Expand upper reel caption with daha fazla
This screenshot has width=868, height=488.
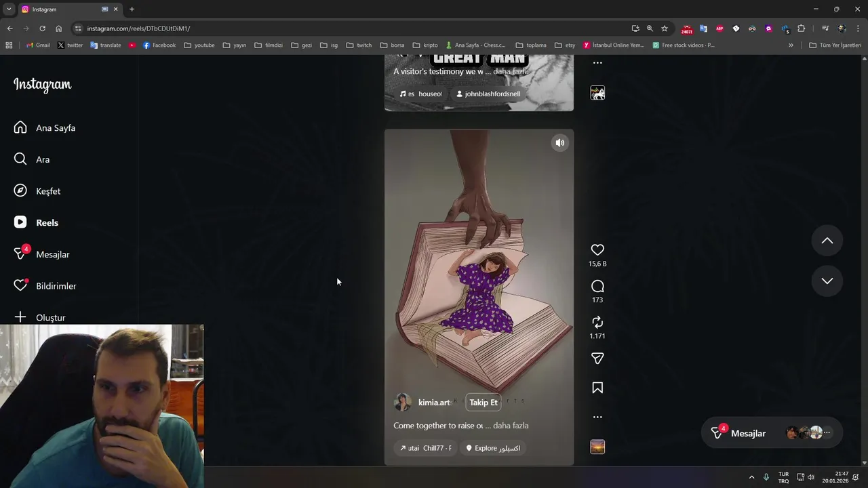point(511,71)
